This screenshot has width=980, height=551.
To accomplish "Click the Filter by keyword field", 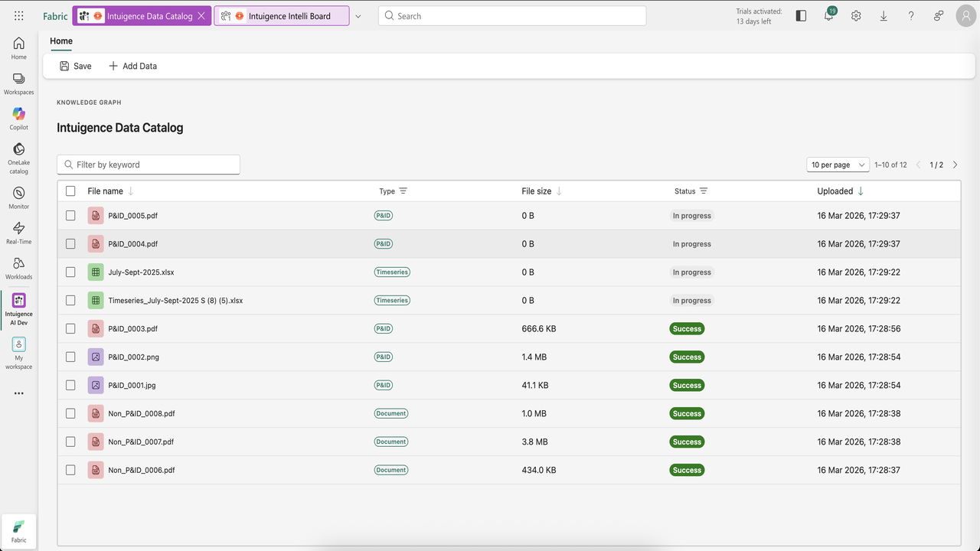I will click(149, 165).
